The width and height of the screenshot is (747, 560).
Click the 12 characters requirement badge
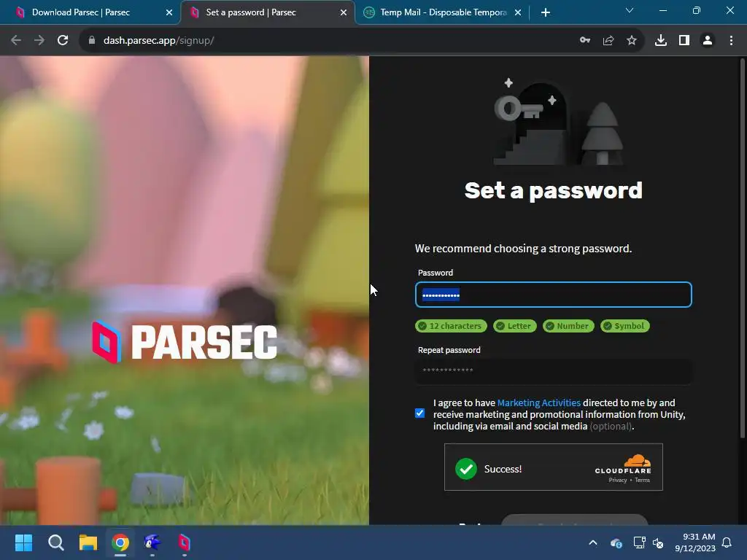(451, 326)
